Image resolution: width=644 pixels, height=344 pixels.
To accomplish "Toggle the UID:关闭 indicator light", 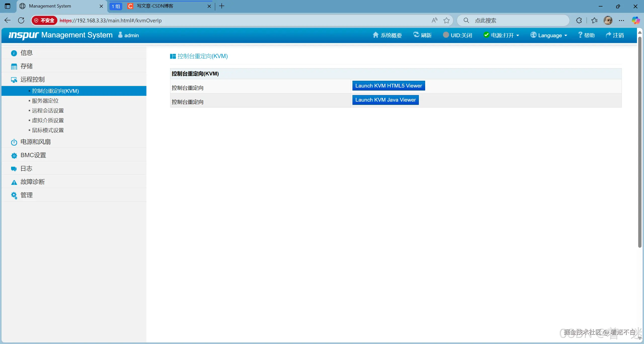I will click(x=446, y=35).
